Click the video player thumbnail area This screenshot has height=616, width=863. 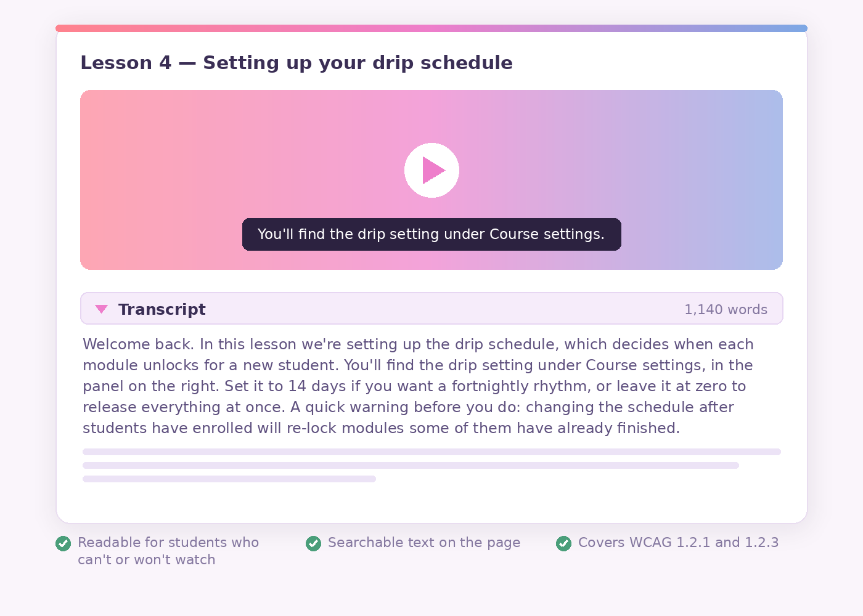coord(431,180)
